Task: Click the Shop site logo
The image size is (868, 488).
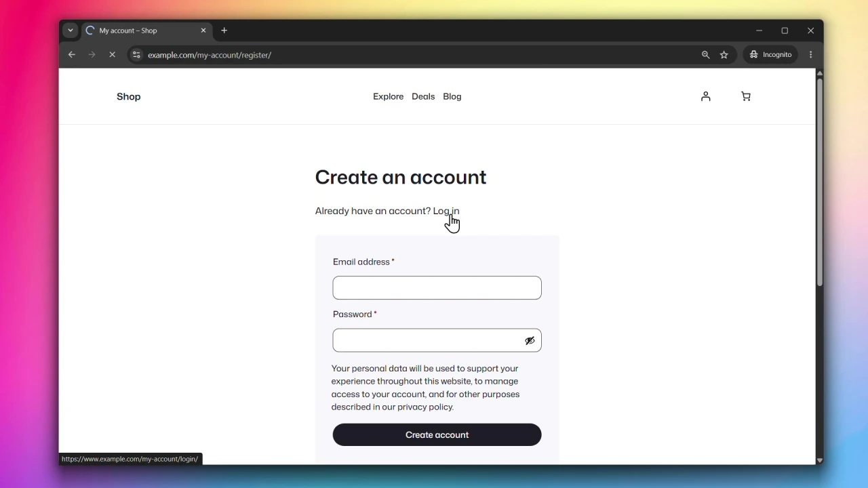Action: [x=128, y=97]
